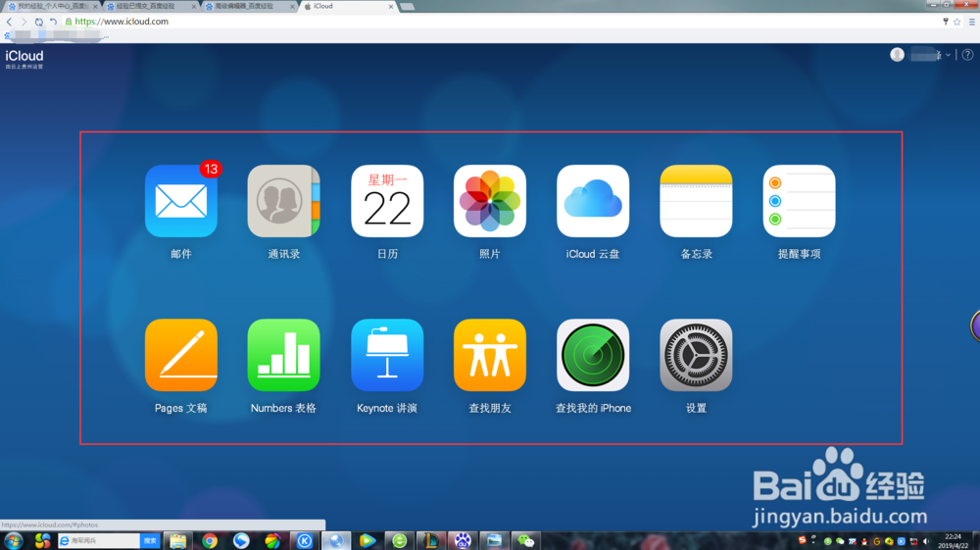Click the blue 搜索 button in taskbar
Viewport: 980px width, 550px height.
(x=150, y=540)
